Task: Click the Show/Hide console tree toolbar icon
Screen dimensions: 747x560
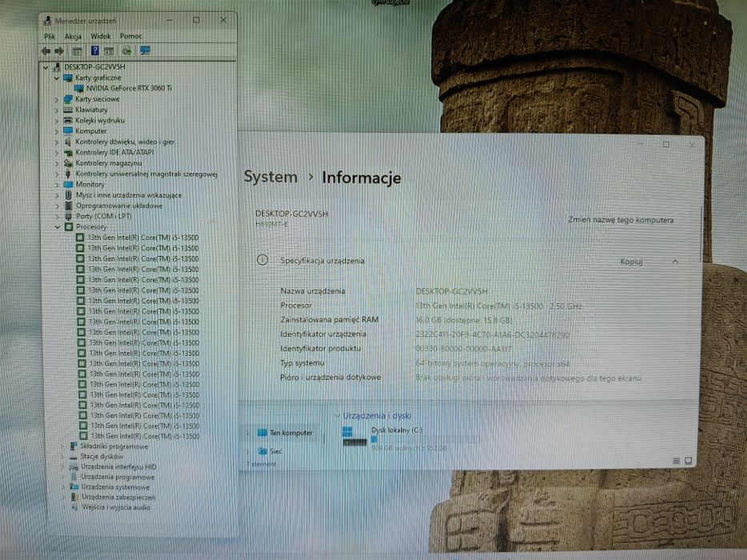Action: coord(77,50)
